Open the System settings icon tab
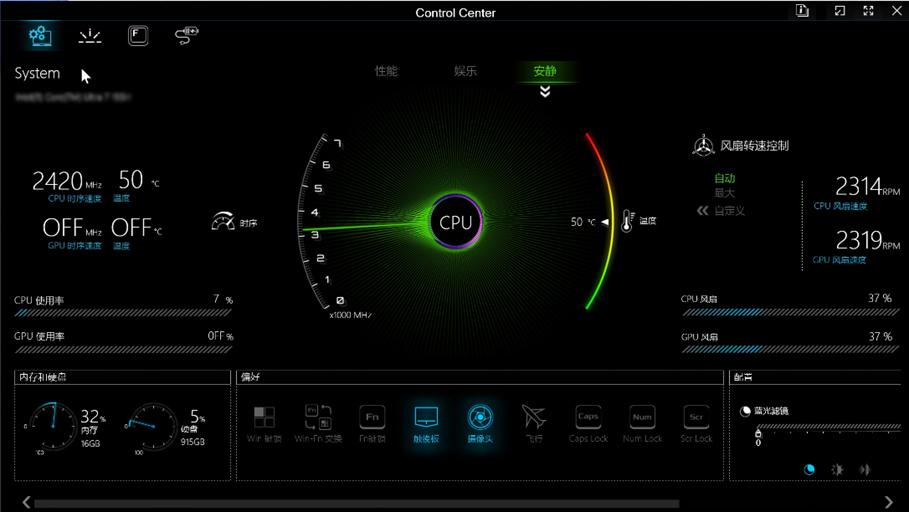909x512 pixels. (40, 36)
